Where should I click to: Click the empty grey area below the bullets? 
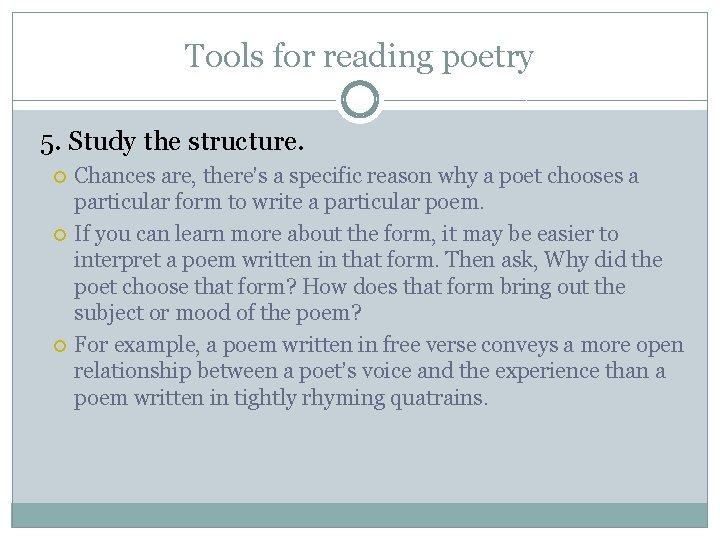point(360,457)
